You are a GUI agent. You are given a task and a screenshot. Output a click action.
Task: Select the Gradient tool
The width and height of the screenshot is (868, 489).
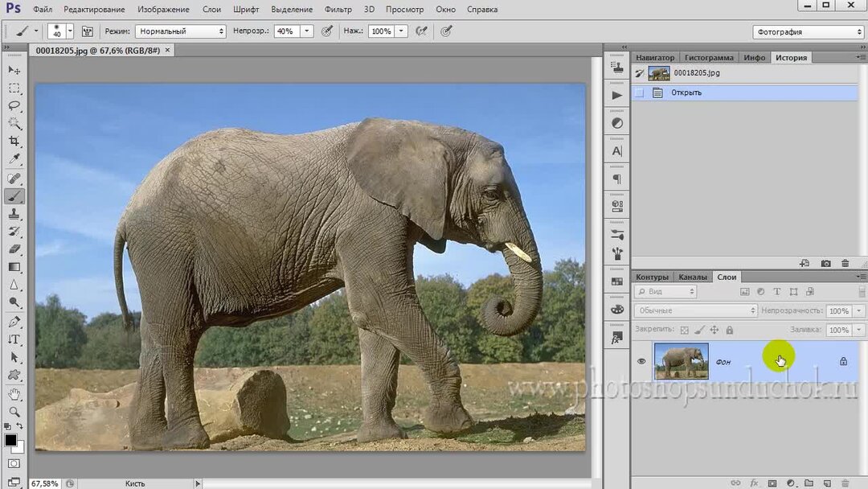pos(14,267)
